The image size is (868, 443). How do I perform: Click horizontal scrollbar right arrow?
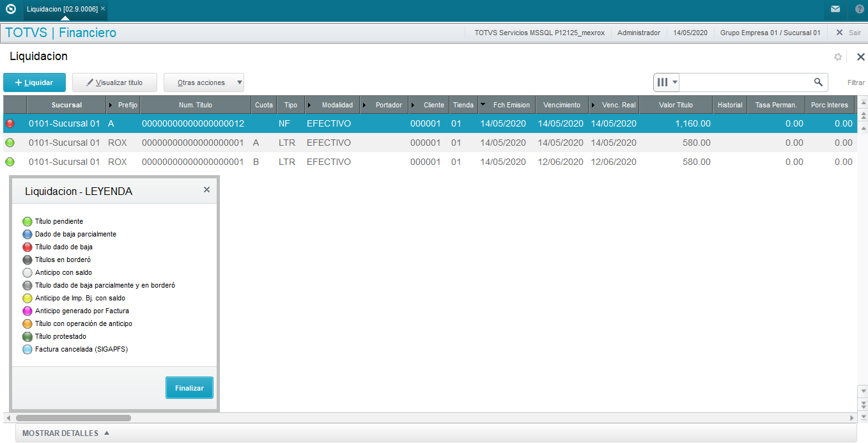click(x=851, y=418)
